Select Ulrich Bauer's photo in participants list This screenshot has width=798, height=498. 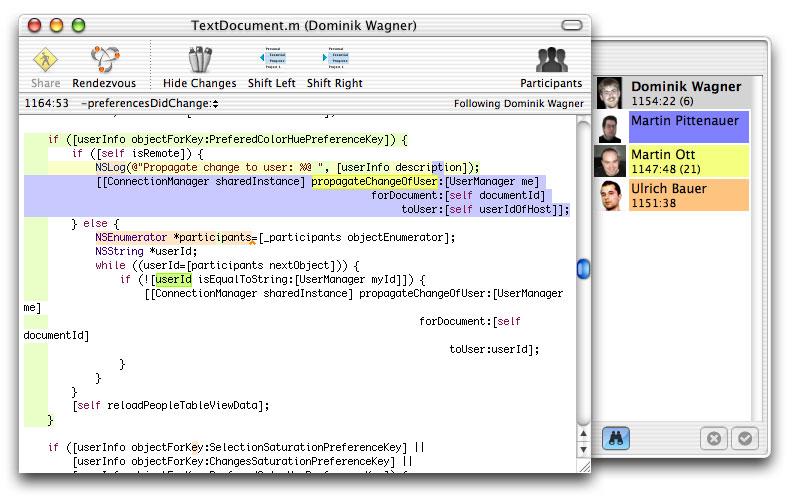tap(610, 195)
